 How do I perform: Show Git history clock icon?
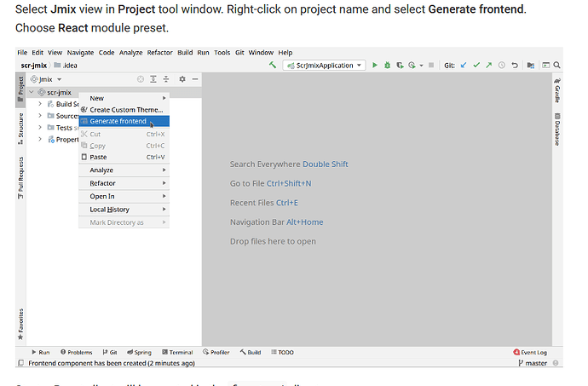(x=502, y=66)
